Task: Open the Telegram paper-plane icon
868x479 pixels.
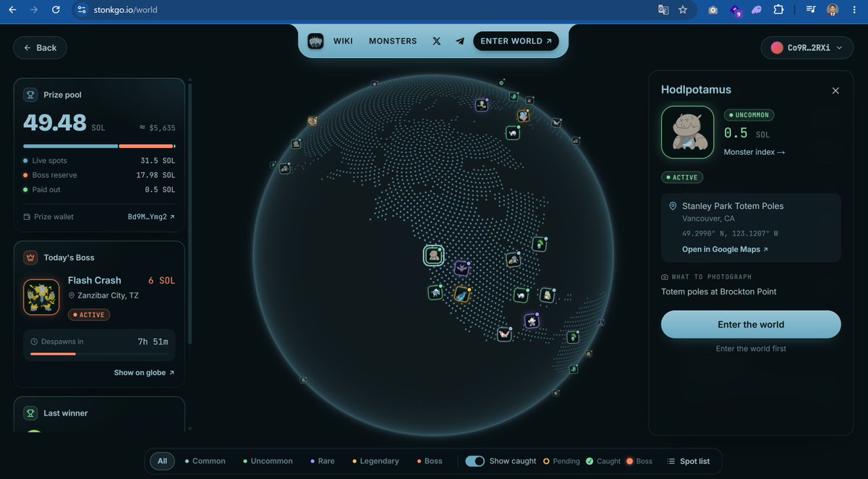Action: tap(460, 41)
